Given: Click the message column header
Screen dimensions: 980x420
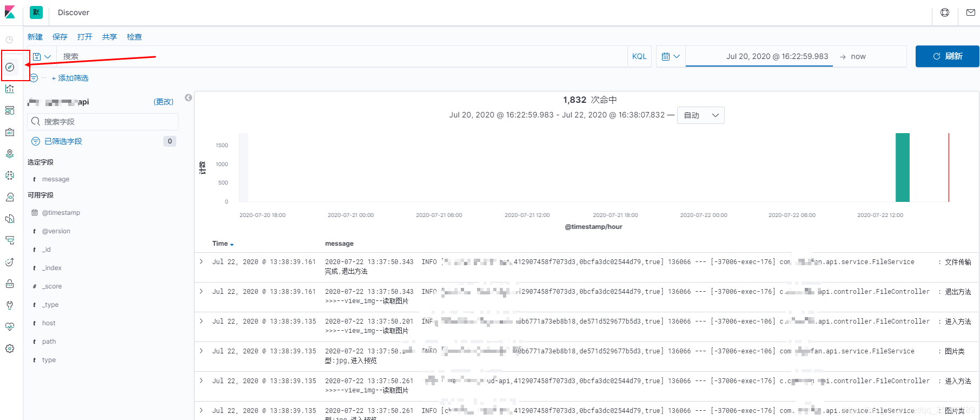Looking at the screenshot, I should click(x=339, y=244).
